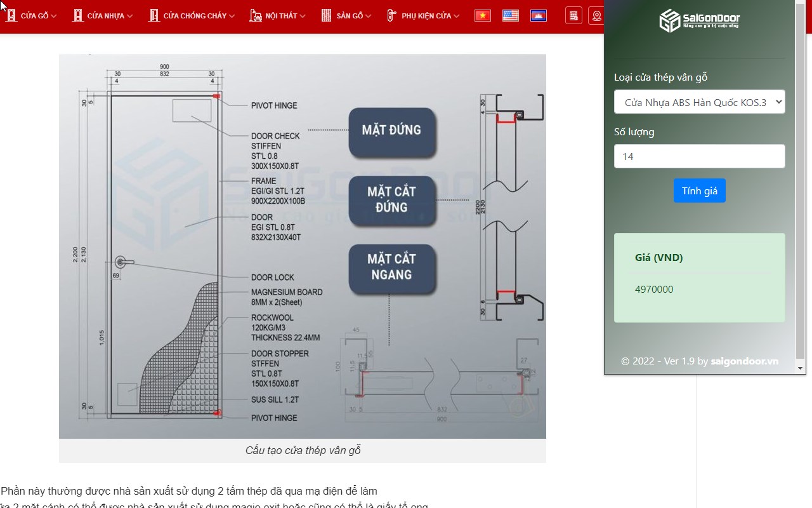The height and width of the screenshot is (508, 812).
Task: Click the Loại cửa thép vân gỗ label
Action: [660, 77]
